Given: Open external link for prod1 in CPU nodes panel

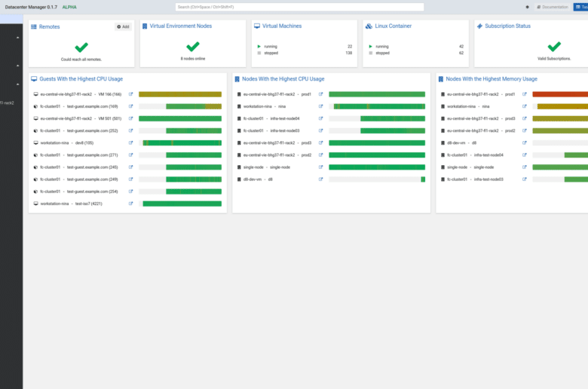Looking at the screenshot, I should 320,94.
